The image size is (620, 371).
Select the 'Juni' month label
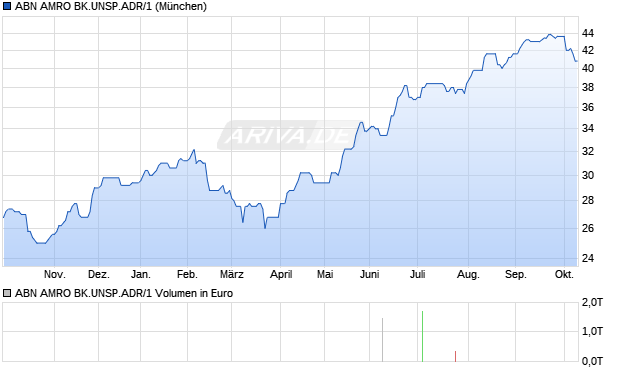click(370, 274)
